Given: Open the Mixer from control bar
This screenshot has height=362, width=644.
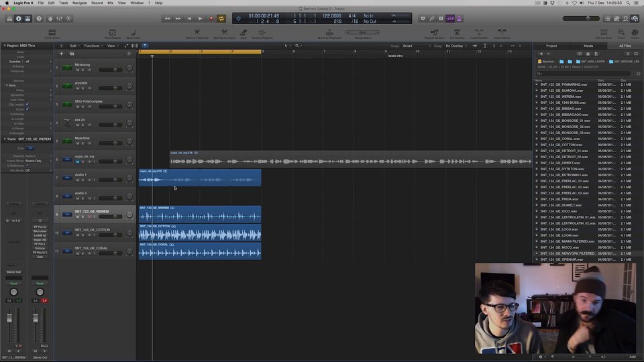Looking at the screenshot, I should [x=60, y=19].
